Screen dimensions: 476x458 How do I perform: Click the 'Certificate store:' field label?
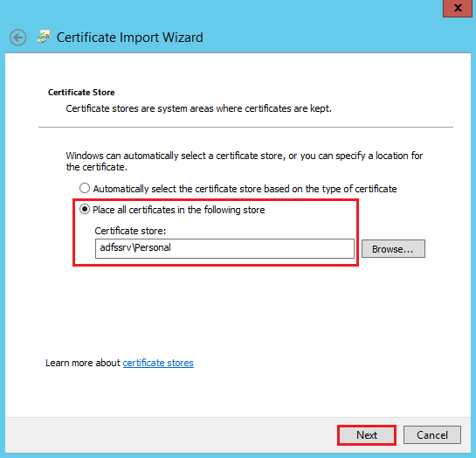tap(130, 231)
